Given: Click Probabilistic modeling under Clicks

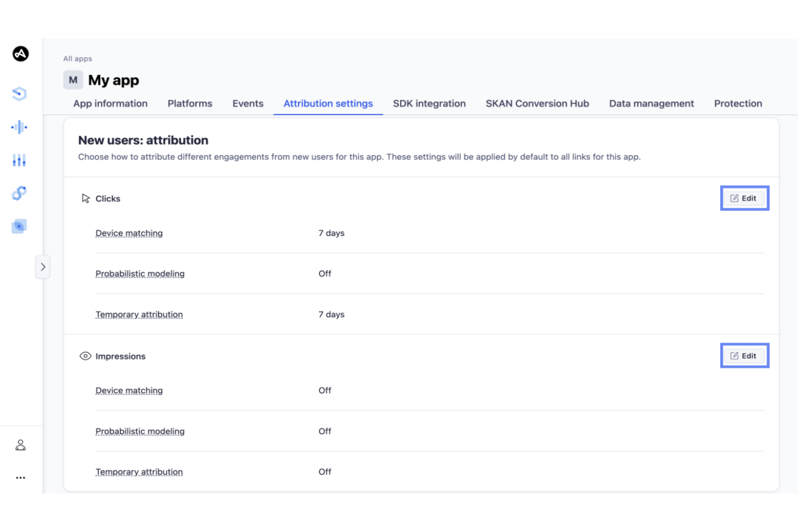Looking at the screenshot, I should (140, 274).
